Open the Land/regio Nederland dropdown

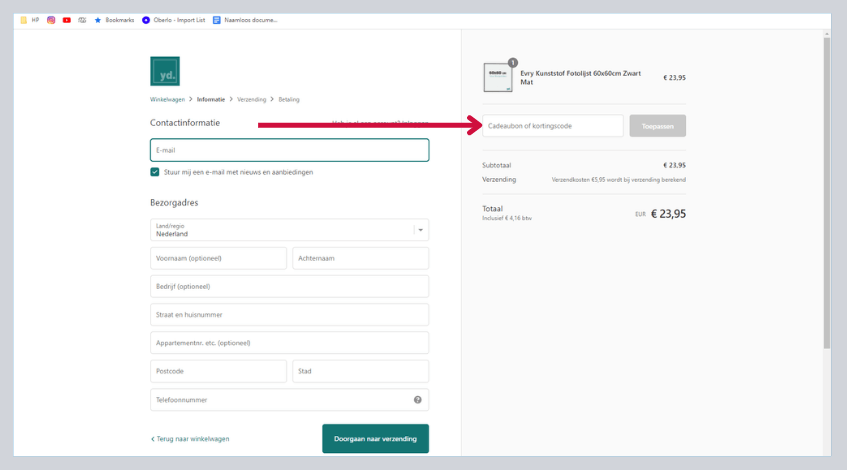click(290, 230)
